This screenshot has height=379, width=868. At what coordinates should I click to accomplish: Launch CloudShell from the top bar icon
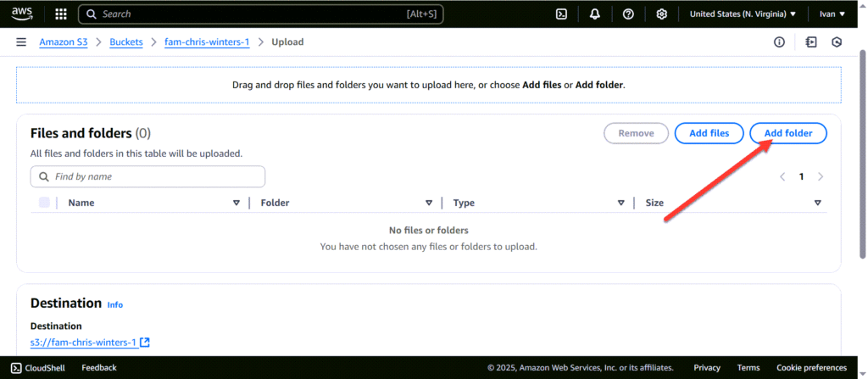pos(560,14)
